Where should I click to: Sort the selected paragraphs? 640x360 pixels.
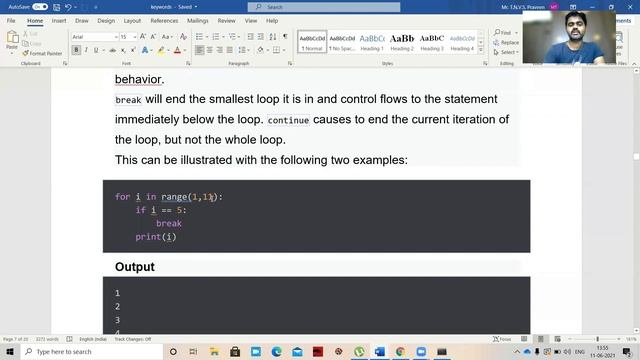click(273, 37)
